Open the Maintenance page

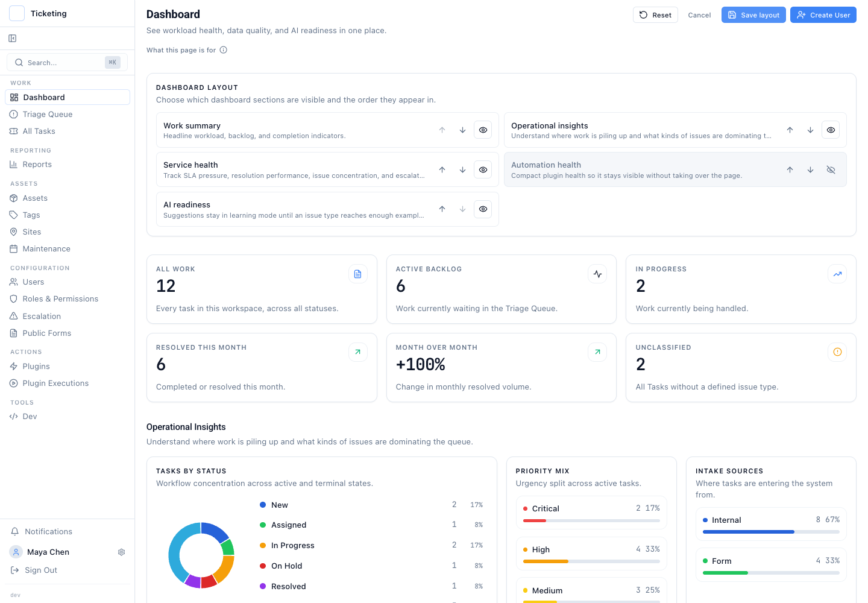point(68,248)
